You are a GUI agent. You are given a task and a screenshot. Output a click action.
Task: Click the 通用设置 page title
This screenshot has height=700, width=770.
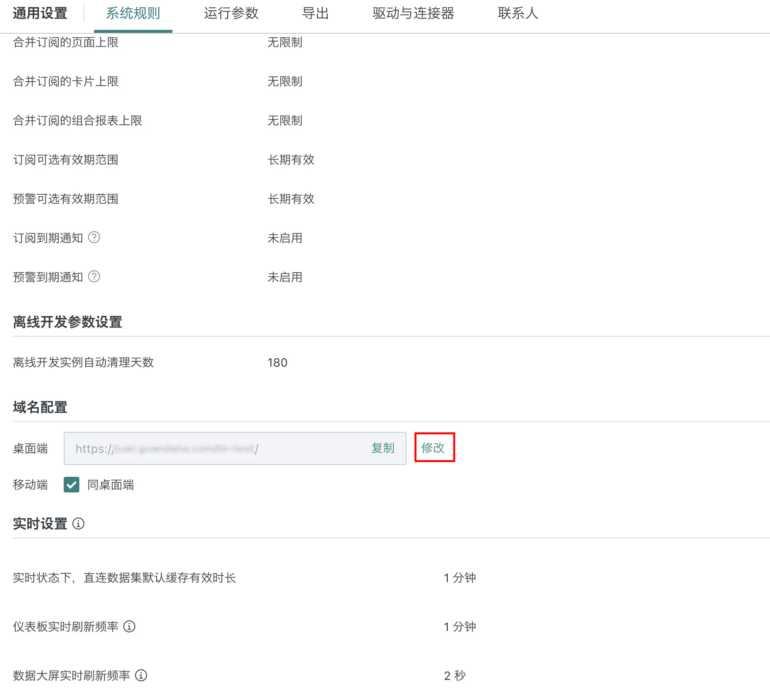point(40,14)
